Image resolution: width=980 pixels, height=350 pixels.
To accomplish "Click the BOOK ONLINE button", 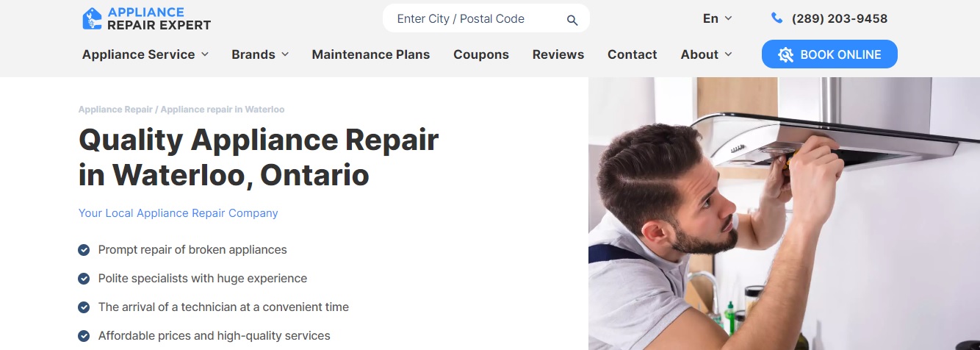I will coord(829,54).
